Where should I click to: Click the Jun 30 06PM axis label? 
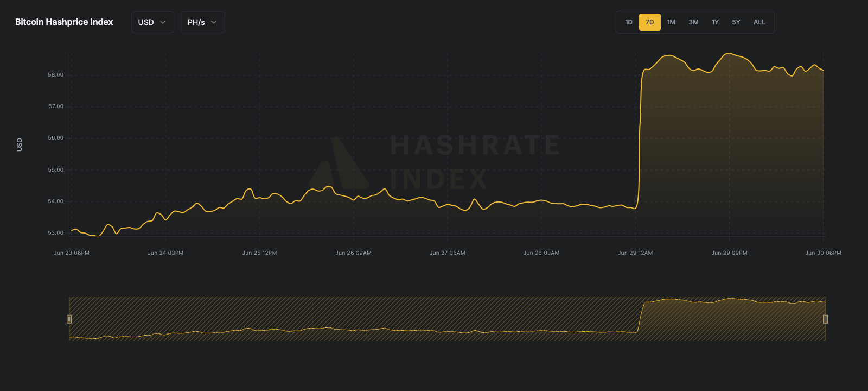coord(823,253)
